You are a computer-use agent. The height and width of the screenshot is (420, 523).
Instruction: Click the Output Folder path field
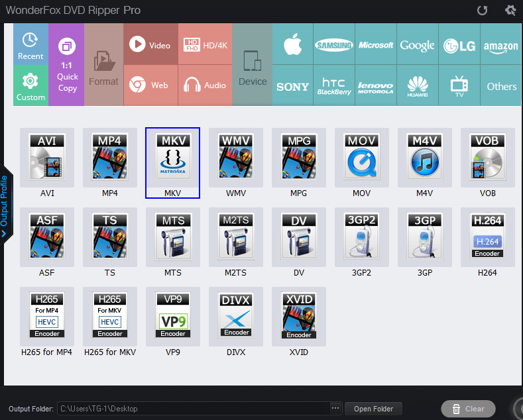tap(194, 409)
